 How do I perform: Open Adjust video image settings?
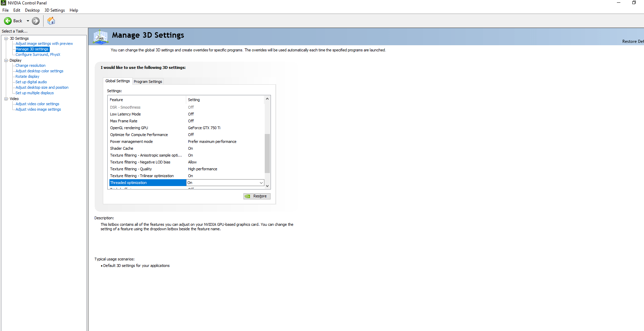38,109
